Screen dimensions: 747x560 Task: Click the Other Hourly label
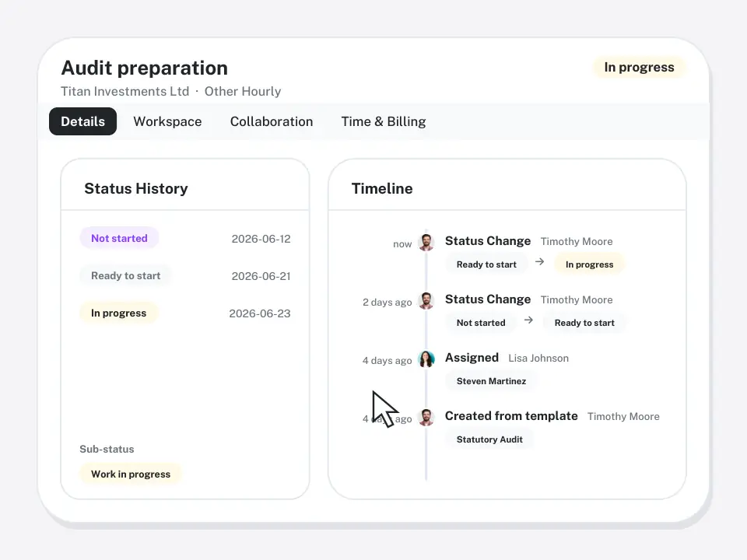point(243,91)
